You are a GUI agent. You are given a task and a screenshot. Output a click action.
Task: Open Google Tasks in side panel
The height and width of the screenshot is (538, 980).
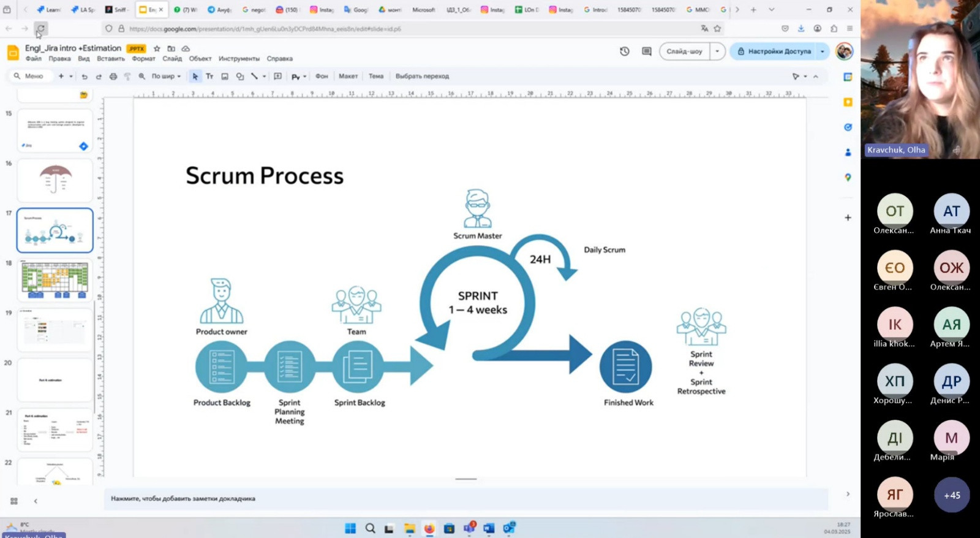click(x=848, y=127)
